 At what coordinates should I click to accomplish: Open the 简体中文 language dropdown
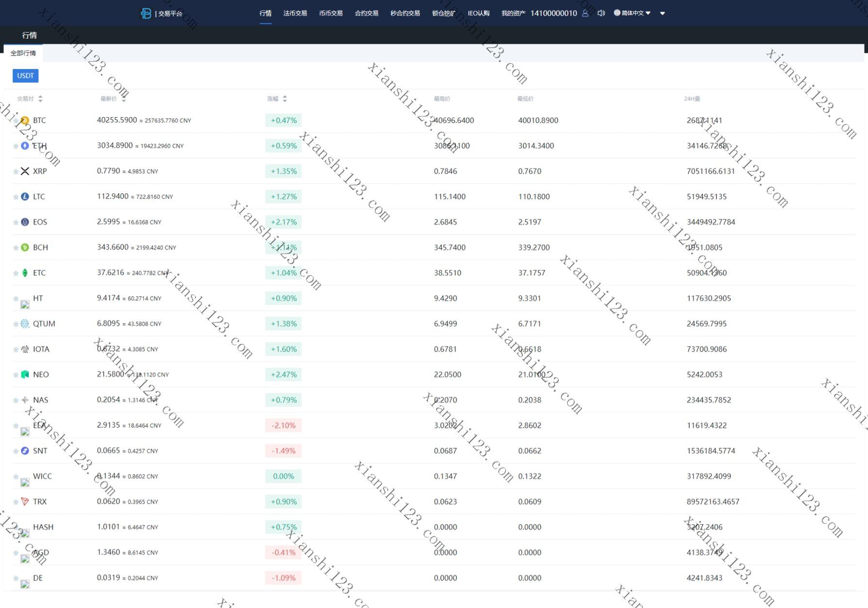[632, 13]
